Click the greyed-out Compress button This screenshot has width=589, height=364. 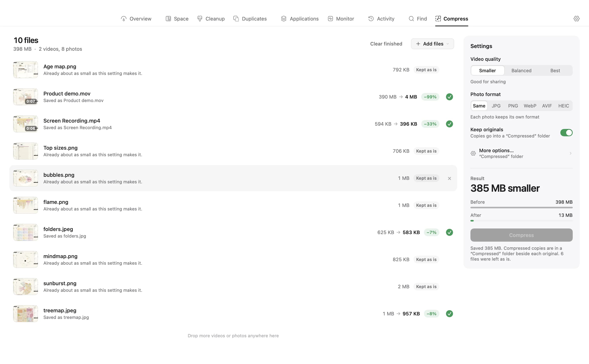(521, 235)
